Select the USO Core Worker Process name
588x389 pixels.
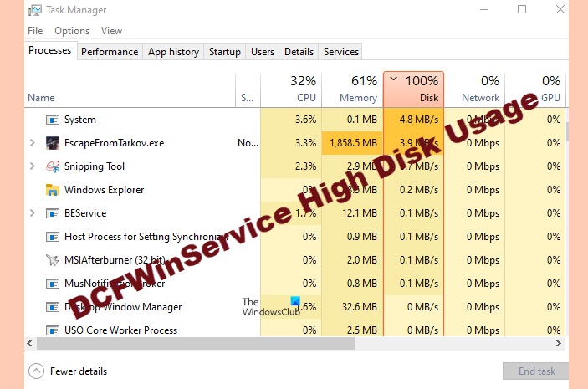tap(120, 330)
